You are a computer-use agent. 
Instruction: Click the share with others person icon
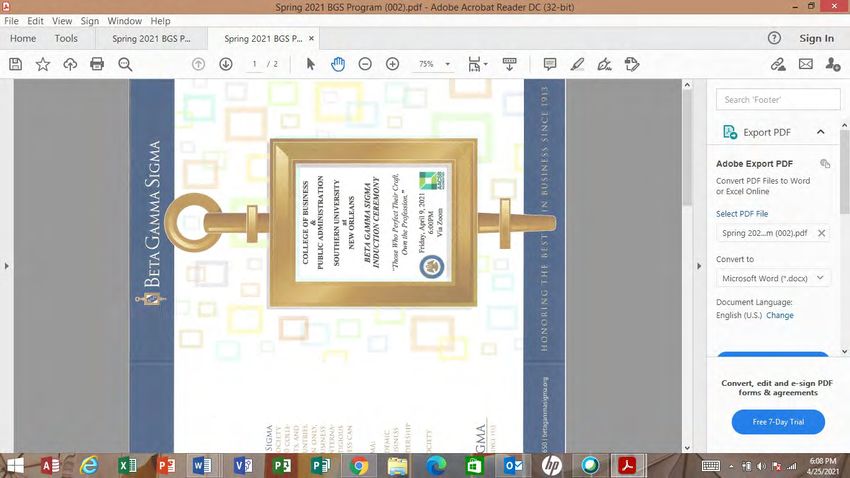click(833, 64)
